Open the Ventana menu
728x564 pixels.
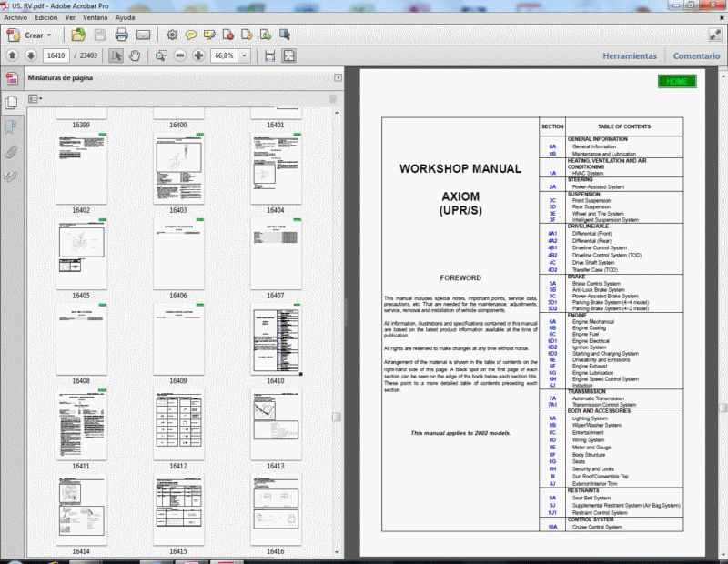(x=96, y=17)
